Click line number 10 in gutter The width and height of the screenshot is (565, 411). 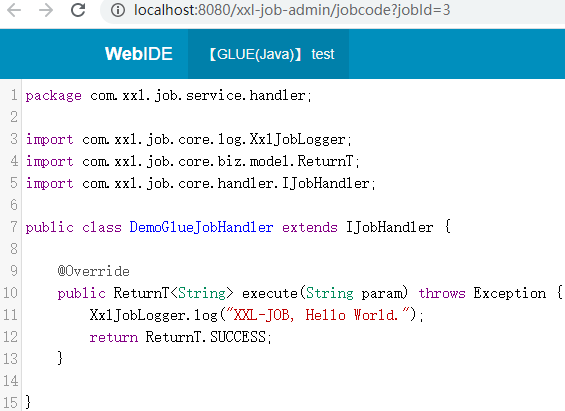coord(10,293)
